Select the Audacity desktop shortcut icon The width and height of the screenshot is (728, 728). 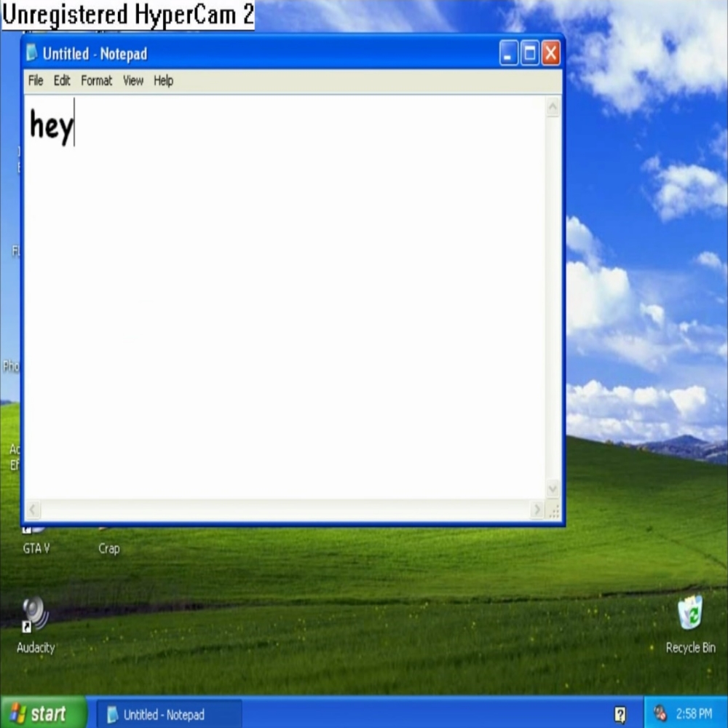(x=35, y=614)
